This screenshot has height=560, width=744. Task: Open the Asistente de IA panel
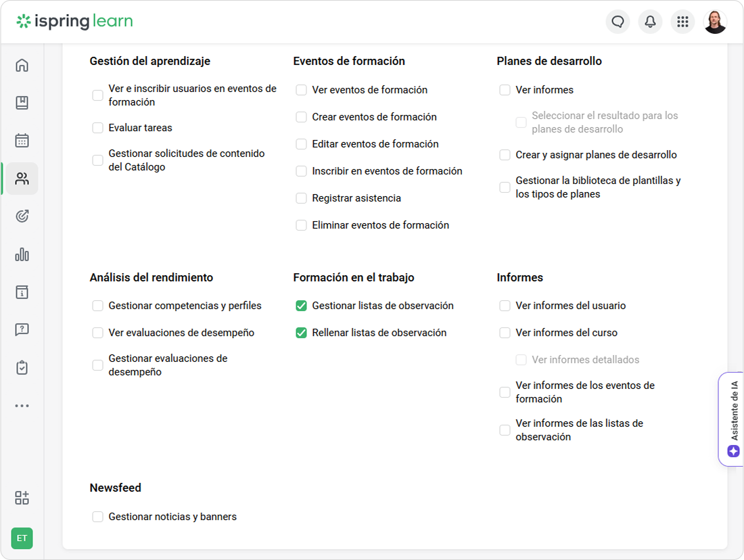733,419
